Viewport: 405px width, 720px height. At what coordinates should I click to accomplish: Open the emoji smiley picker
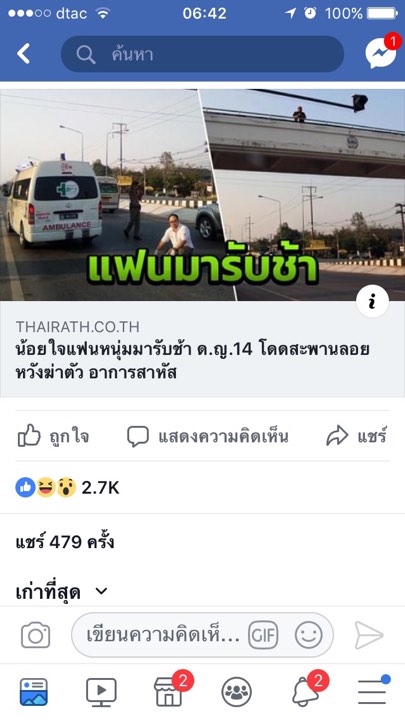pos(309,635)
